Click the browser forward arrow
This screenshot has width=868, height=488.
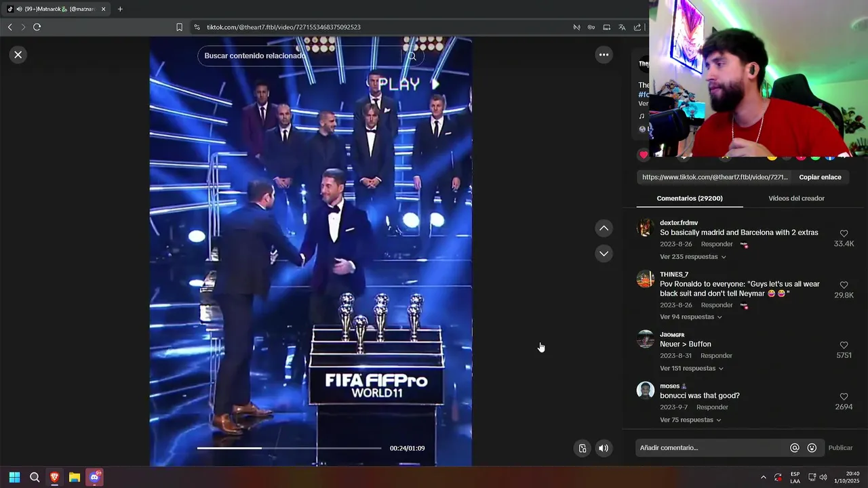23,27
